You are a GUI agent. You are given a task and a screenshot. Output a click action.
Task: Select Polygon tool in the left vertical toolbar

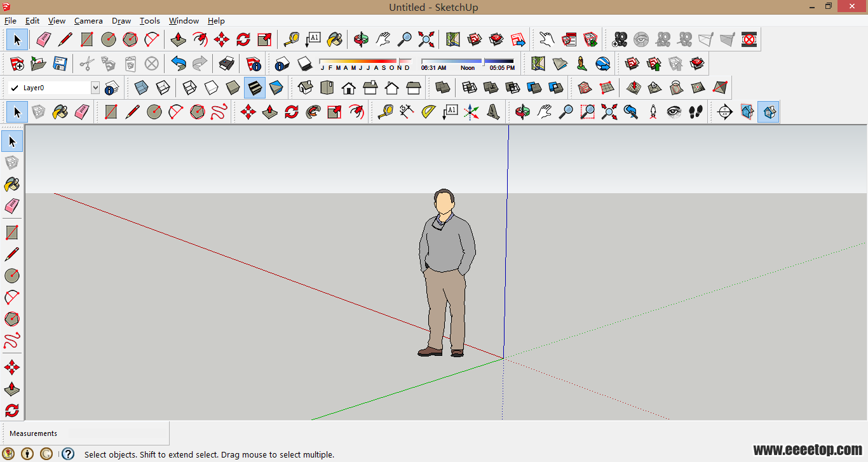(x=12, y=318)
